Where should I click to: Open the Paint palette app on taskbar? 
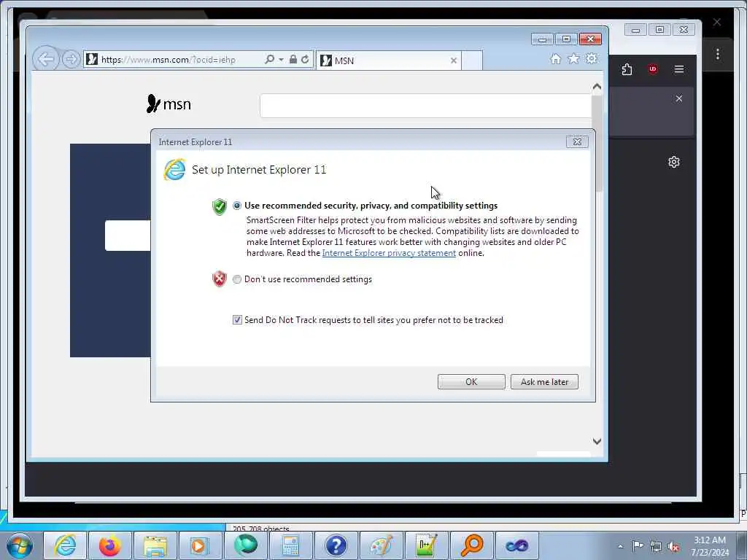point(381,545)
